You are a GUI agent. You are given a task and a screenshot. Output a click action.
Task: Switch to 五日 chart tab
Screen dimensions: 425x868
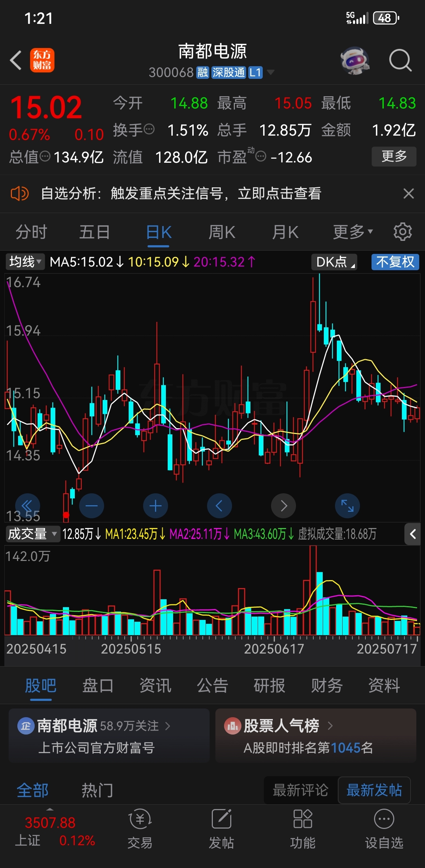(95, 232)
